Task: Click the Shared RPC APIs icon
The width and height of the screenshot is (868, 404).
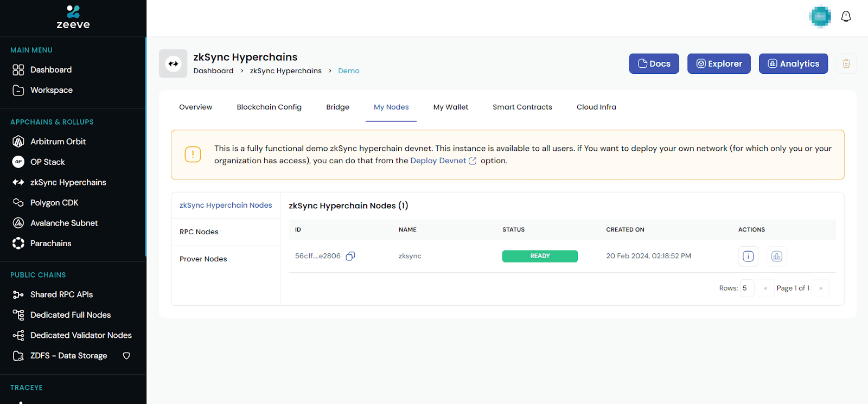Action: point(18,294)
